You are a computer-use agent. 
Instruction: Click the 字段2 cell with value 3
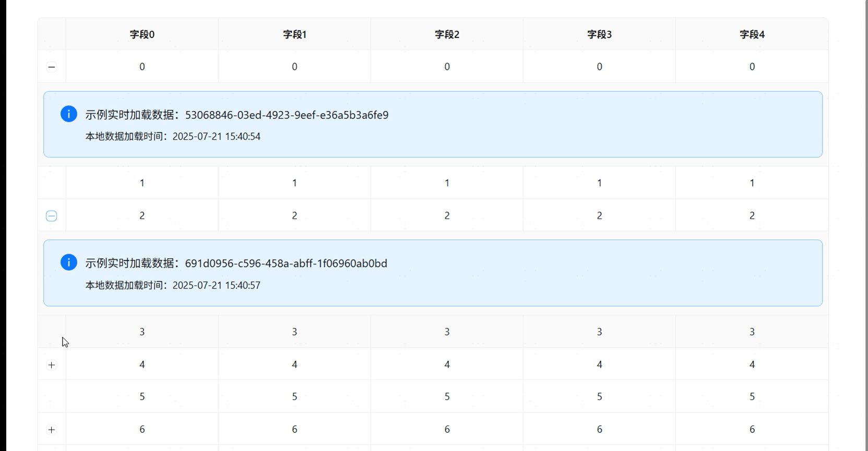click(447, 332)
